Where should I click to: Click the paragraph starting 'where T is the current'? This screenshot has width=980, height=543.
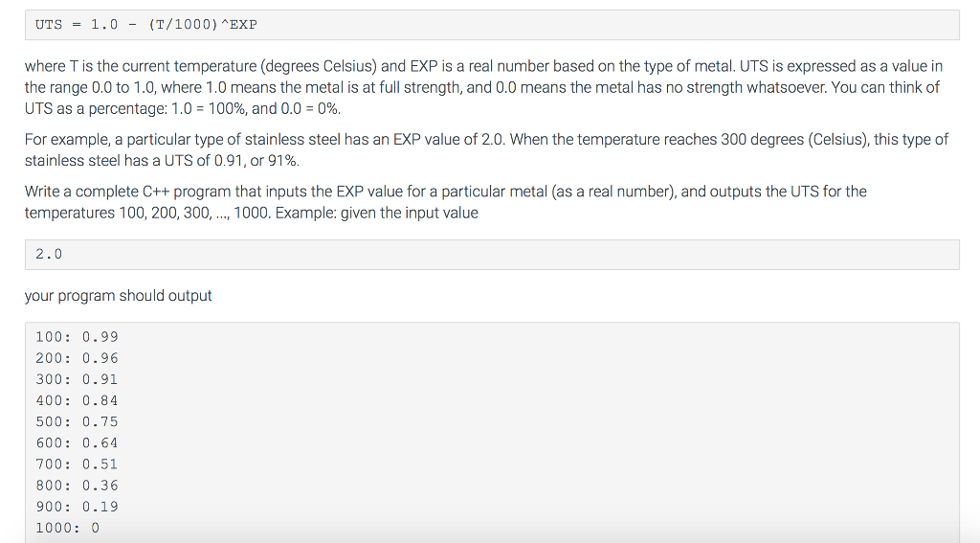(483, 87)
